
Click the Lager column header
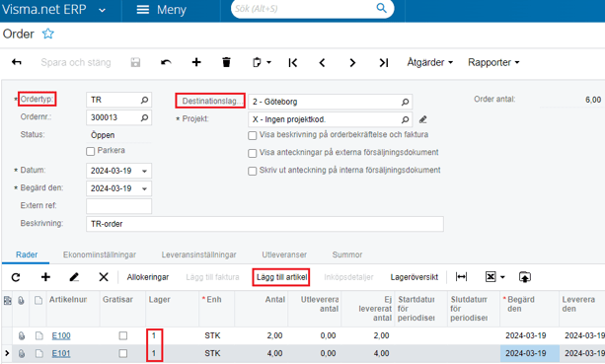click(172, 309)
